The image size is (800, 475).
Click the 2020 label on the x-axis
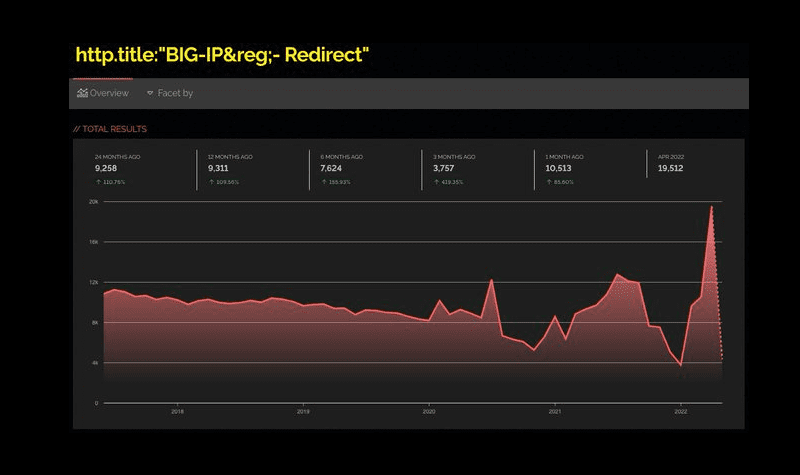(428, 411)
